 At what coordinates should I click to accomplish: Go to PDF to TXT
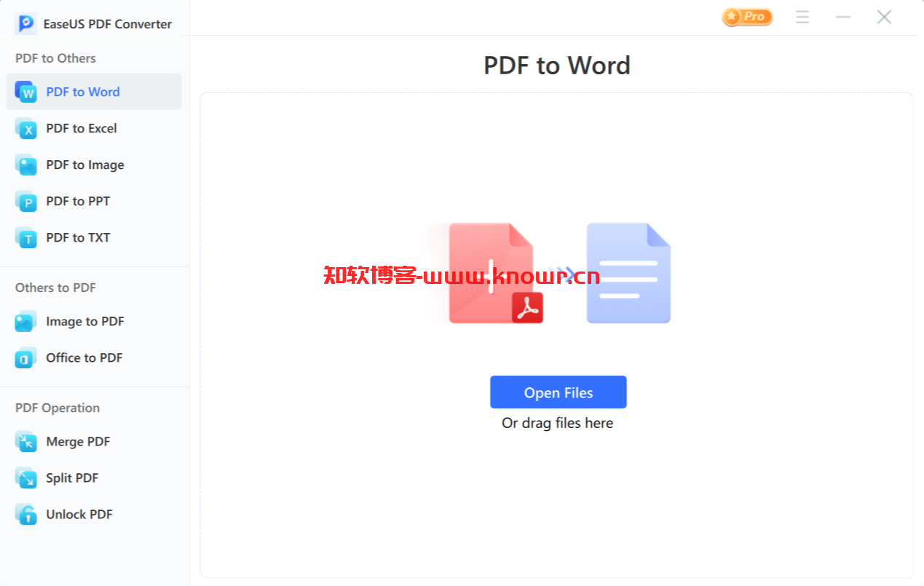[x=93, y=237]
